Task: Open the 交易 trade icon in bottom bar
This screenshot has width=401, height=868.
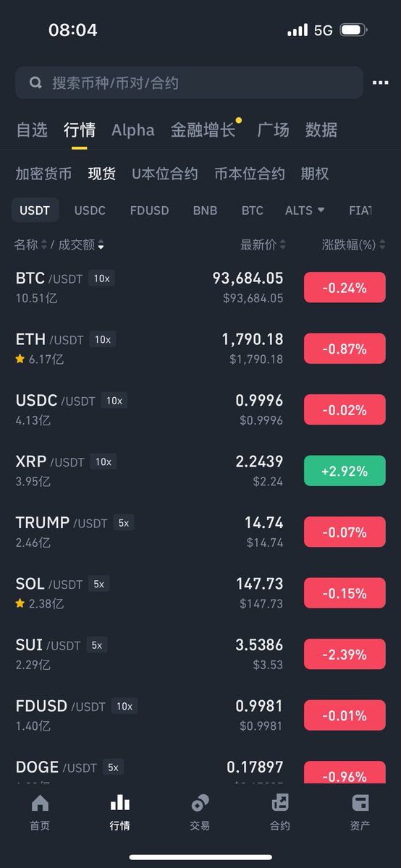Action: (x=200, y=803)
